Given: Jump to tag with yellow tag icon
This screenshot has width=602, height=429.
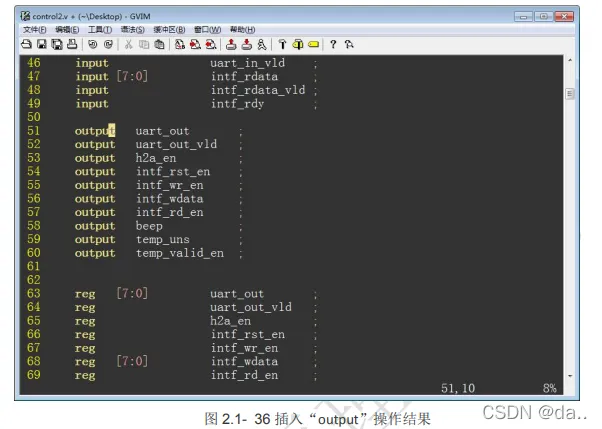Looking at the screenshot, I should [x=313, y=45].
